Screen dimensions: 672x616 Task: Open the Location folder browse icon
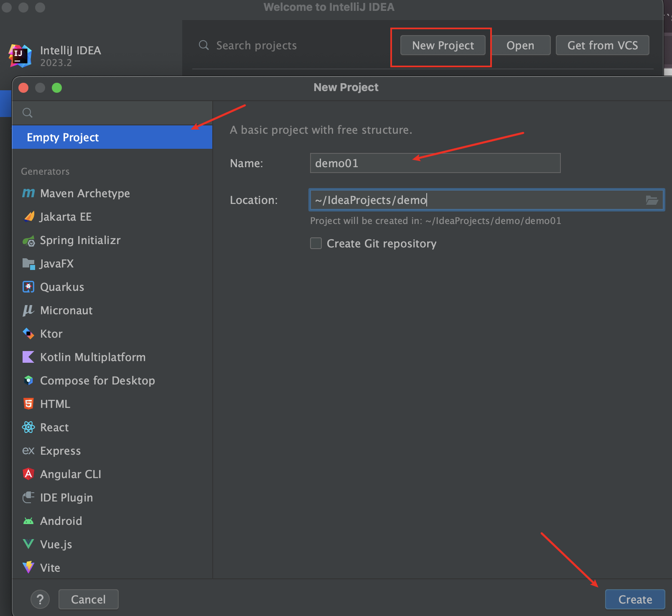(652, 200)
